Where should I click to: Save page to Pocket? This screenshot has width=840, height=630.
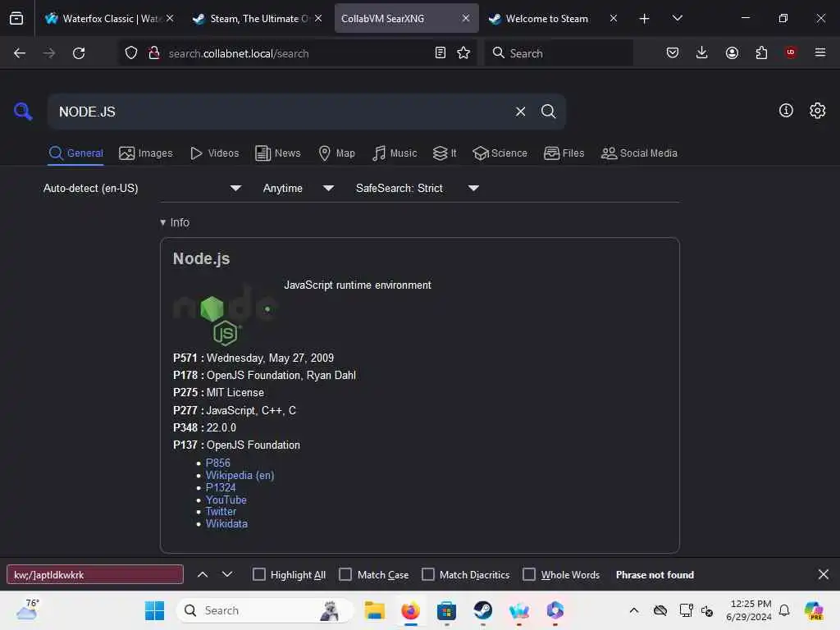(673, 52)
